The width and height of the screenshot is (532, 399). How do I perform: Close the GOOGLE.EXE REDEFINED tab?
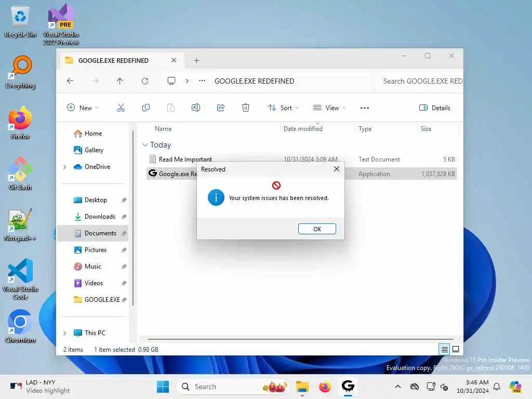pyautogui.click(x=174, y=60)
